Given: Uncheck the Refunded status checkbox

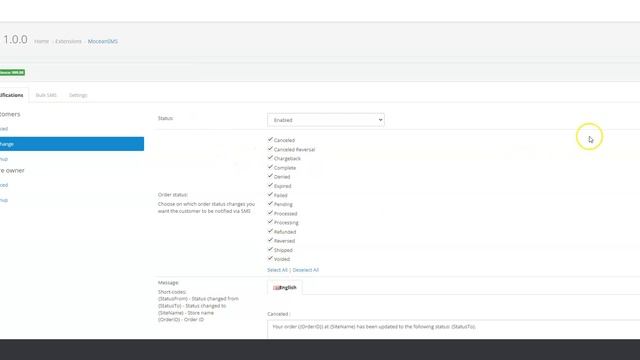Looking at the screenshot, I should [270, 231].
